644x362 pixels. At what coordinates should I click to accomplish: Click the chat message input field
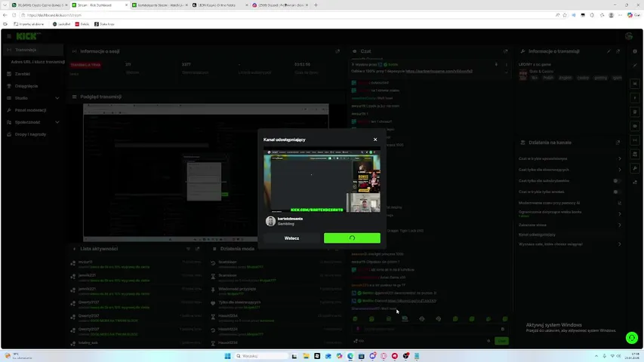[429, 329]
